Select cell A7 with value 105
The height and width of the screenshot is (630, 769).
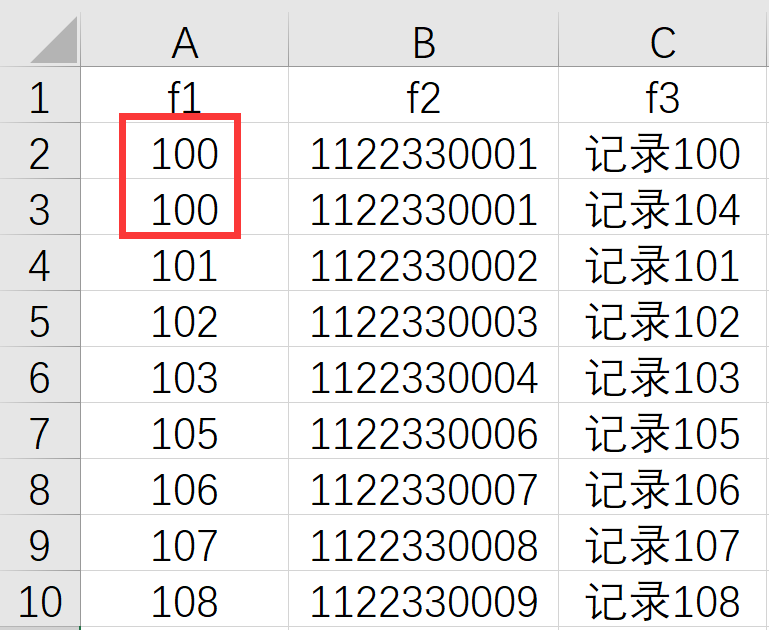[x=185, y=434]
